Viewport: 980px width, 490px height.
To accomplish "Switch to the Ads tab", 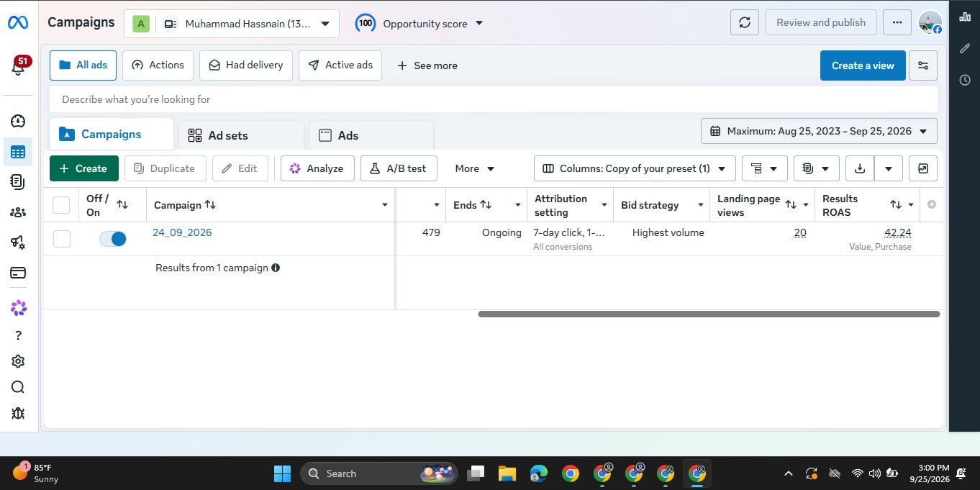I will pyautogui.click(x=371, y=135).
